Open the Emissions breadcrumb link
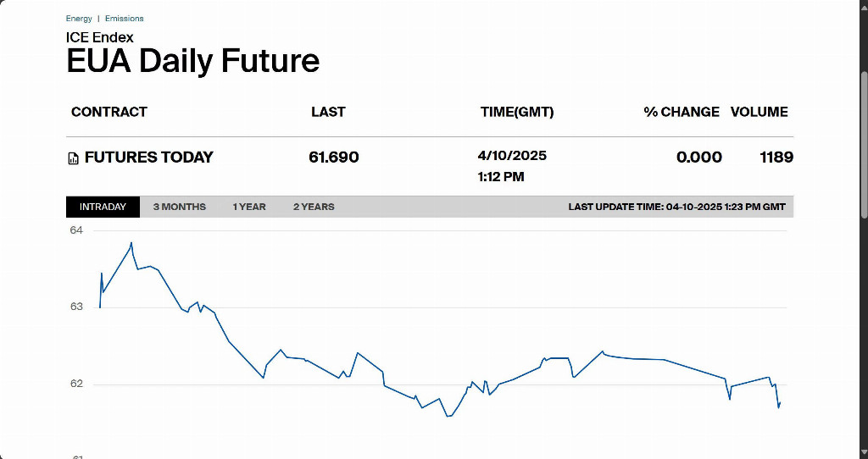The height and width of the screenshot is (459, 868). tap(125, 19)
